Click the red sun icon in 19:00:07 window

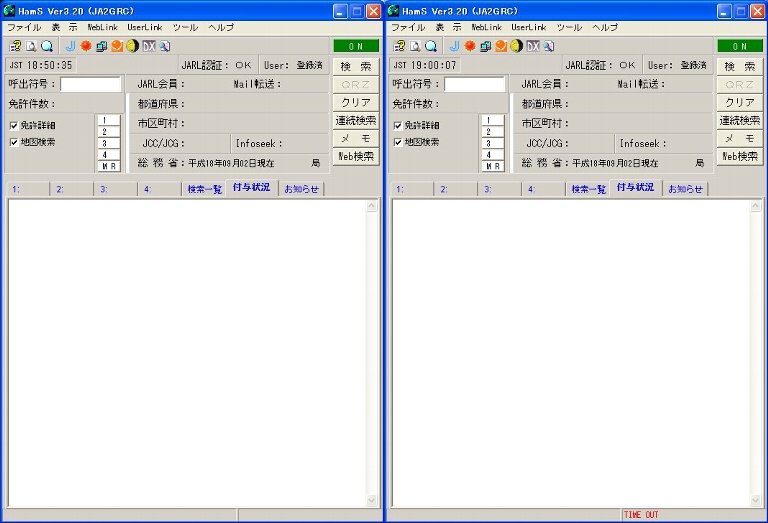pos(470,46)
